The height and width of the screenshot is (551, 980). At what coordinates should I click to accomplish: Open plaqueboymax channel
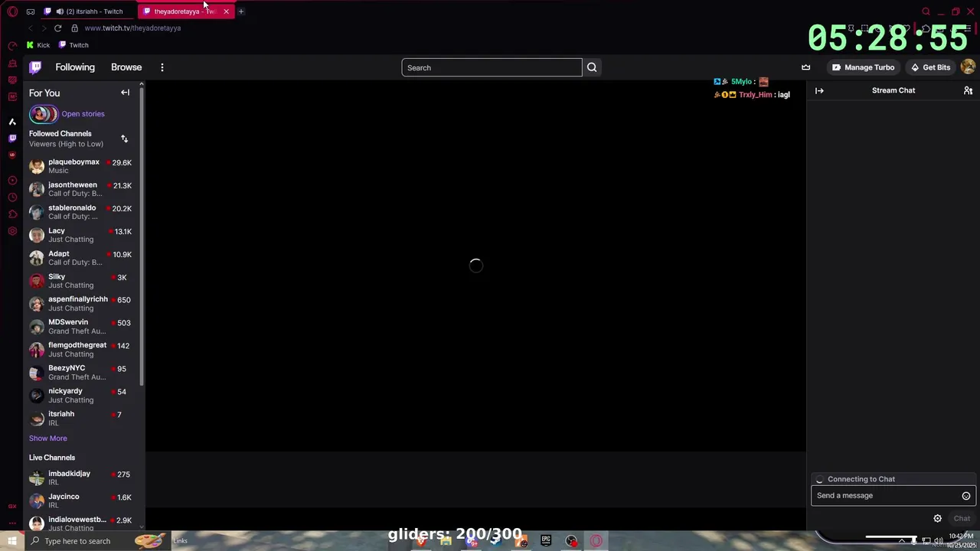click(80, 166)
